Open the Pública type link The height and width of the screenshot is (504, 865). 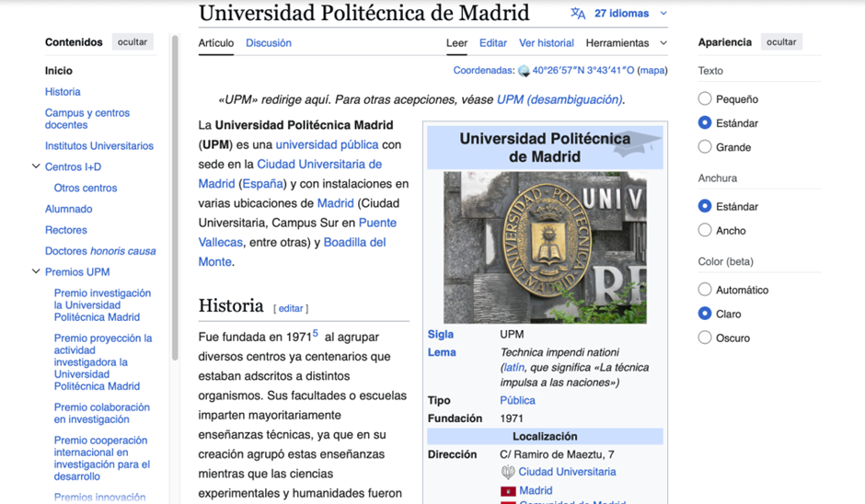pyautogui.click(x=517, y=400)
